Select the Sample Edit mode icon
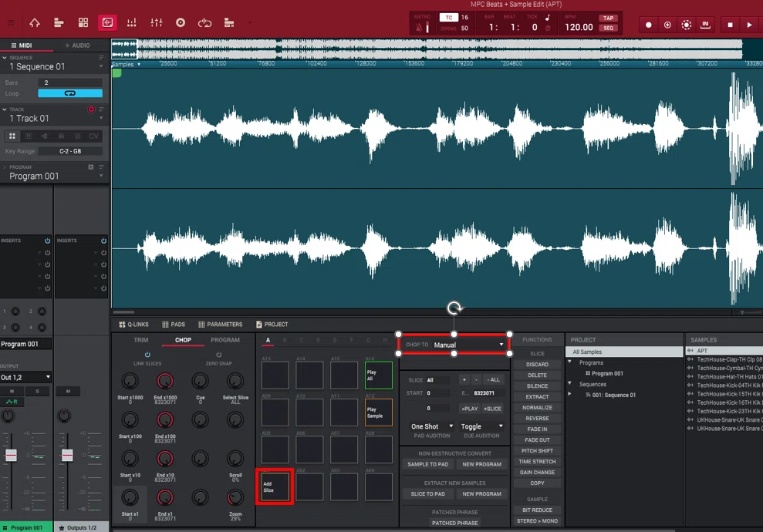 click(x=107, y=23)
